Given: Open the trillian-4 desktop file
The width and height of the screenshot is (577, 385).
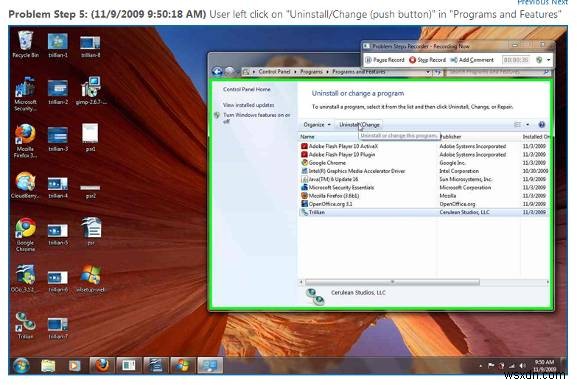Looking at the screenshot, I should click(x=58, y=187).
